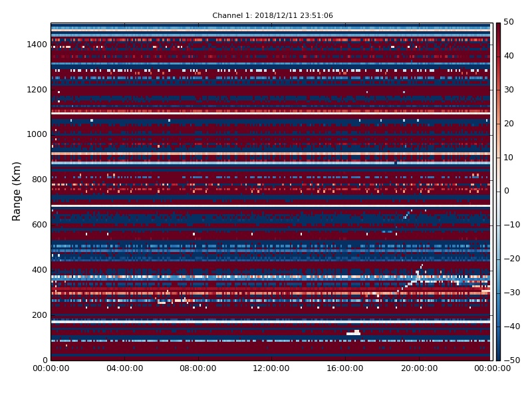532x399 pixels.
Task: Click the 12:00:00 time axis label
Action: [271, 368]
